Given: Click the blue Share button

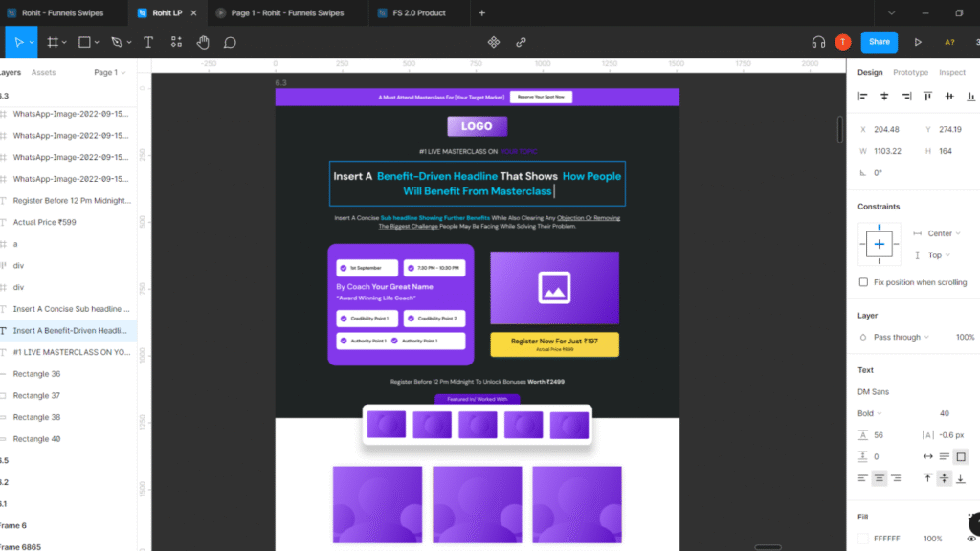Looking at the screenshot, I should point(879,42).
